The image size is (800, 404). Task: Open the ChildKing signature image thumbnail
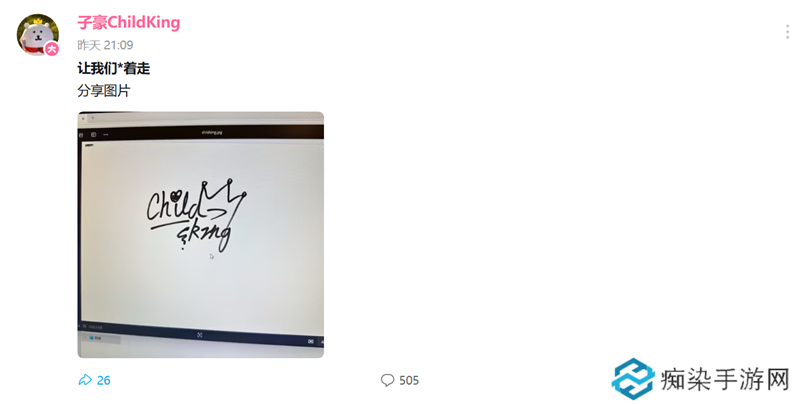[201, 235]
